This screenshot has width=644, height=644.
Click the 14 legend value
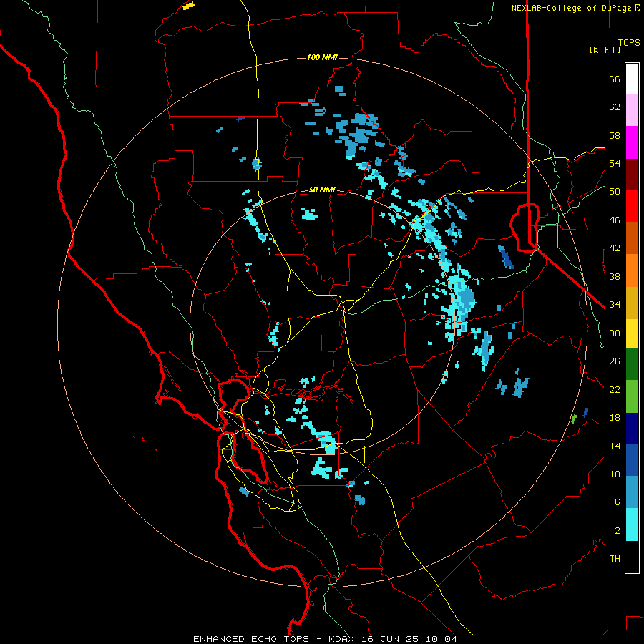(615, 446)
